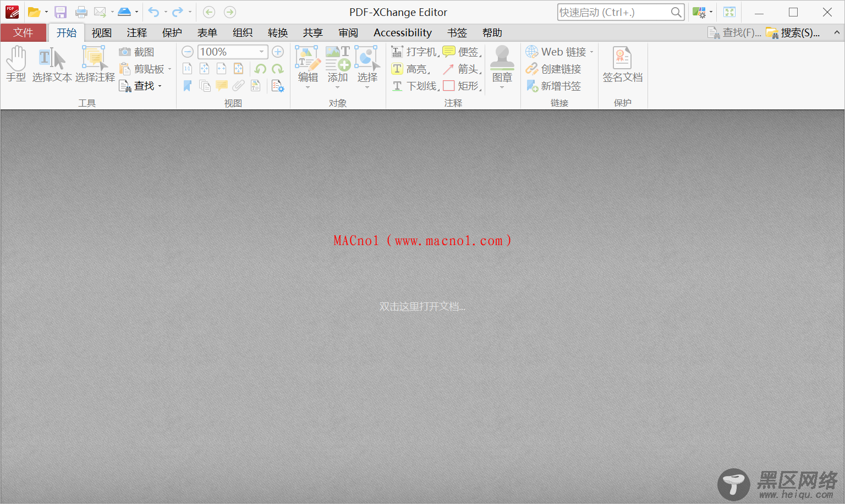The height and width of the screenshot is (504, 845).
Task: Click the Highlight (高亮) tool
Action: [x=411, y=69]
